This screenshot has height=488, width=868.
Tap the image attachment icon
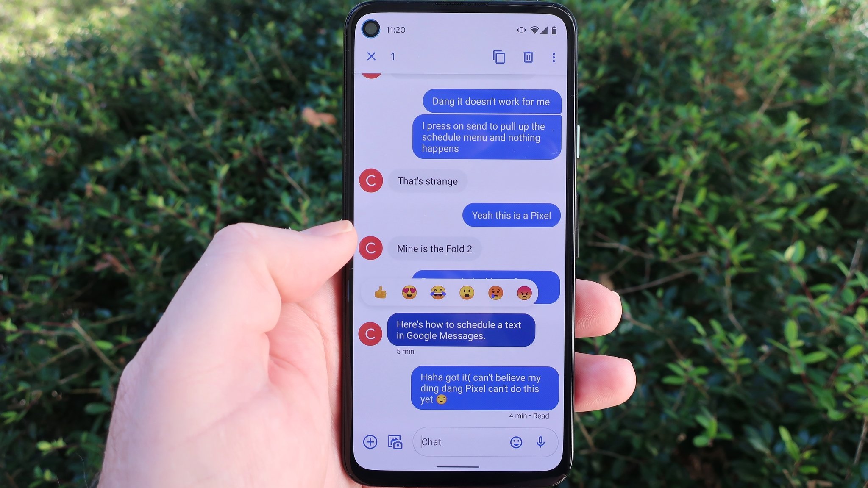click(395, 441)
